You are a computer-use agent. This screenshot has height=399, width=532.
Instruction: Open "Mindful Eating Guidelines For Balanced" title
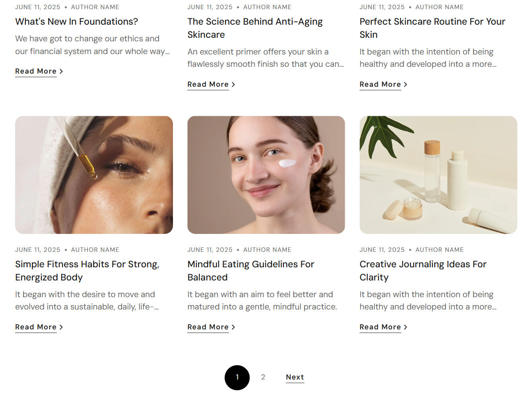(250, 271)
